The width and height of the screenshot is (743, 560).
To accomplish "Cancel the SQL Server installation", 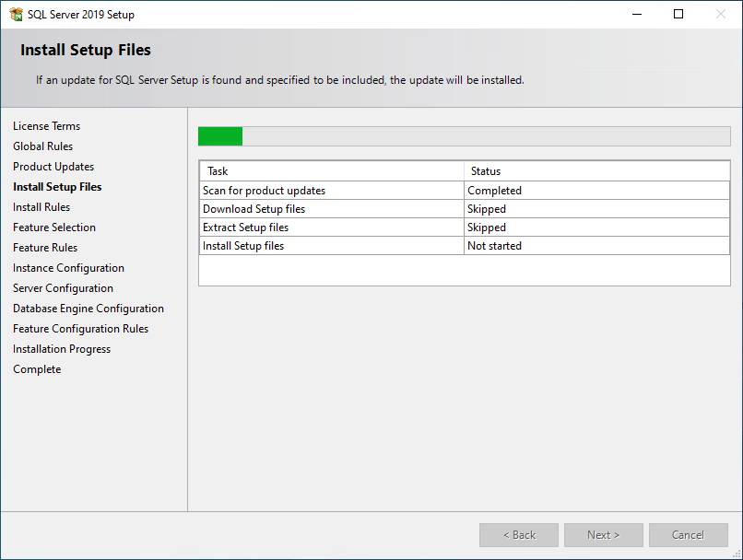I will 688,534.
